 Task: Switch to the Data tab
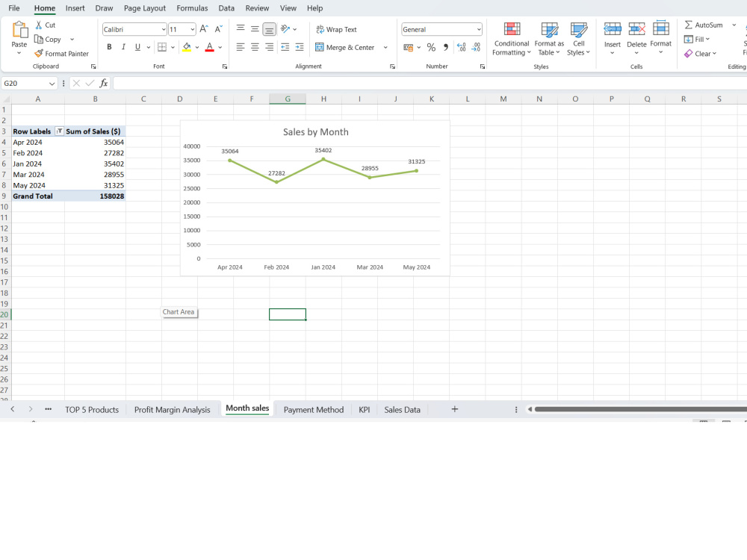[x=226, y=8]
